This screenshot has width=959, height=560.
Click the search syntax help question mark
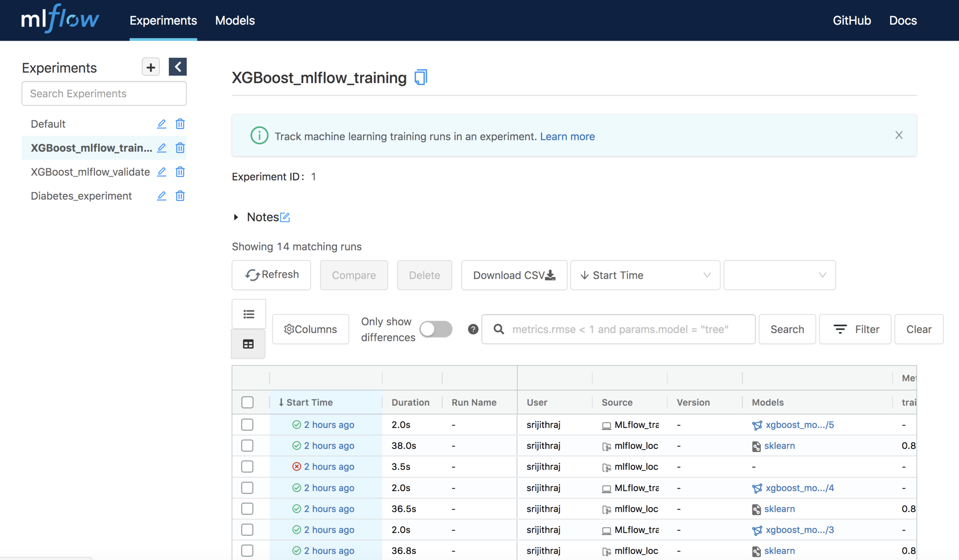pyautogui.click(x=473, y=329)
